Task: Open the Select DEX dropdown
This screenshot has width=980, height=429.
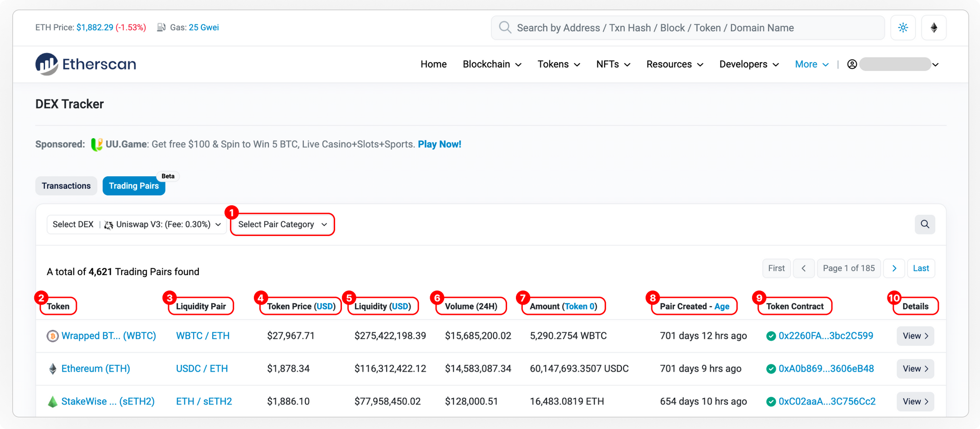Action: pos(137,224)
